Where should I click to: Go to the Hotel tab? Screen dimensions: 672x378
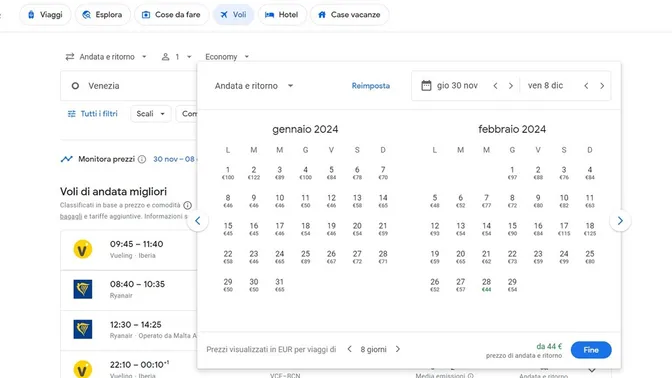coord(282,15)
